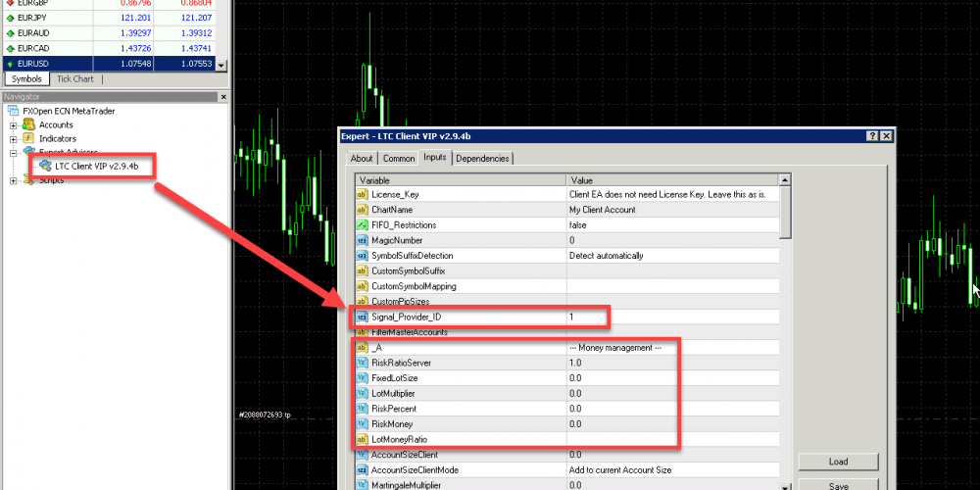Click the LotMoneyRatio string icon
The height and width of the screenshot is (490, 980).
tap(363, 439)
